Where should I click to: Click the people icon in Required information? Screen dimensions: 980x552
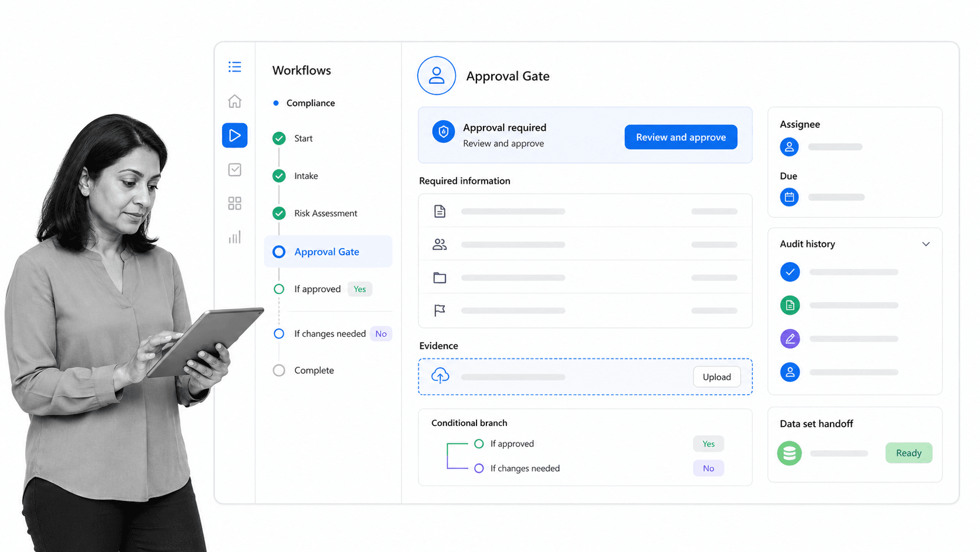(x=440, y=245)
